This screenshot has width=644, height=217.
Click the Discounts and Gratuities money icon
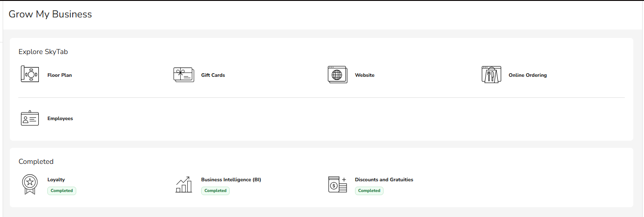point(337,184)
